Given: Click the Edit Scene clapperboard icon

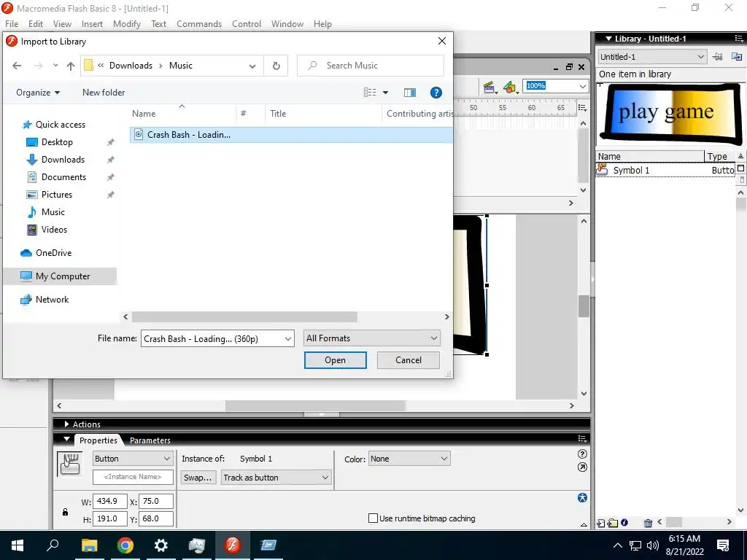Looking at the screenshot, I should 489,87.
